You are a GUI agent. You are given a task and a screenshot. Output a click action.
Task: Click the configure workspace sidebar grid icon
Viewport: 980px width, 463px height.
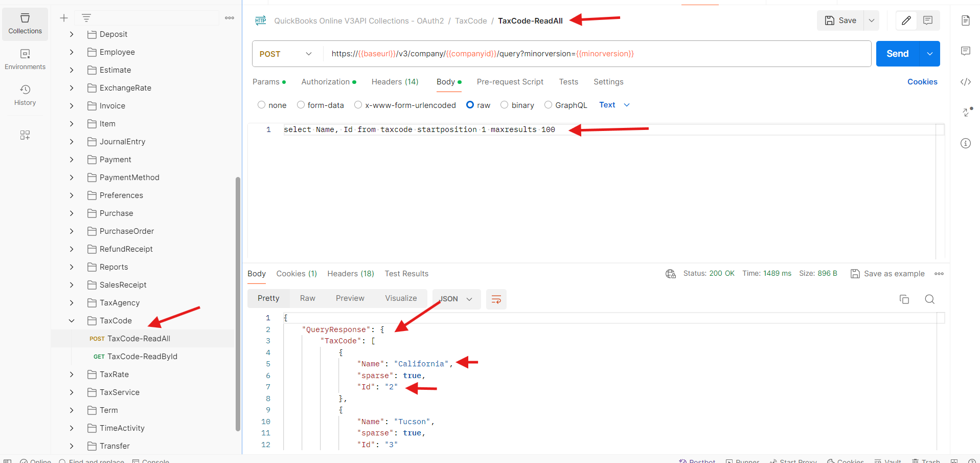point(25,135)
